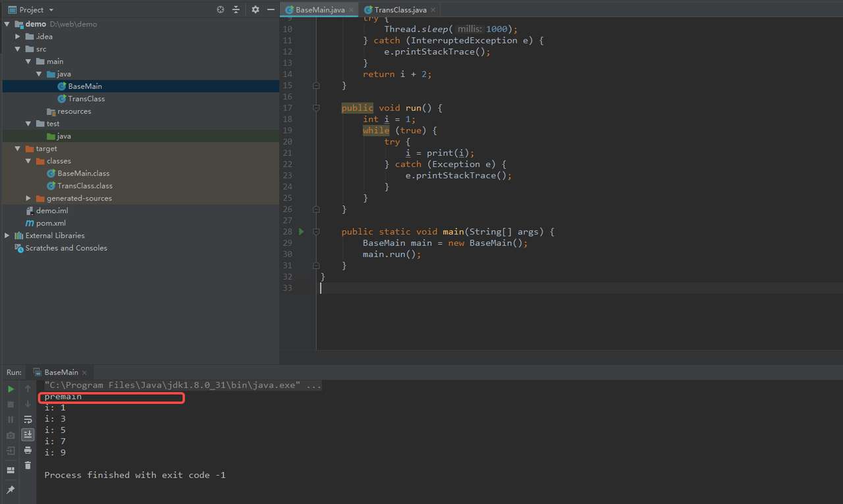
Task: Toggle Scroll to End in Run console
Action: [28, 434]
